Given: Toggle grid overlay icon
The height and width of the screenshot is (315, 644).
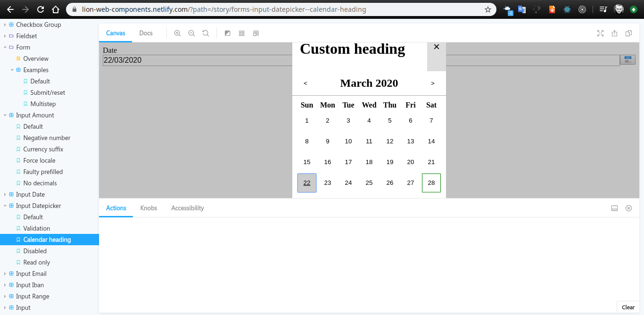Looking at the screenshot, I should point(242,33).
